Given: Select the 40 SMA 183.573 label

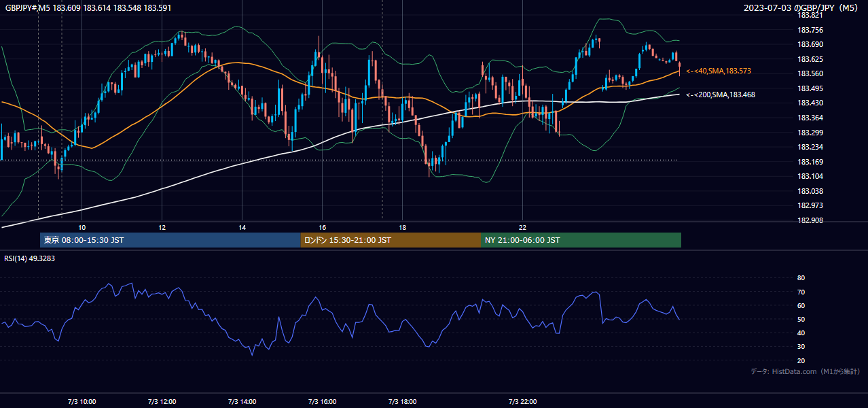Looking at the screenshot, I should point(719,71).
